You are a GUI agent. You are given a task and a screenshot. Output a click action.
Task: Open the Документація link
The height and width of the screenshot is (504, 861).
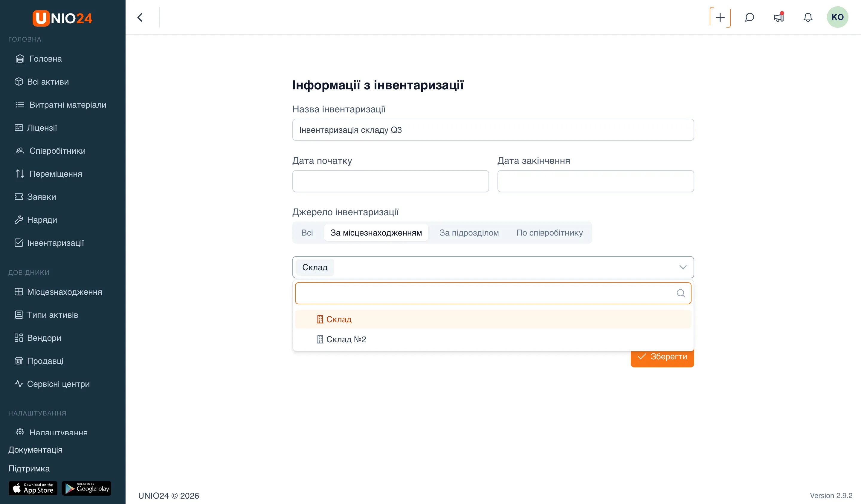36,450
